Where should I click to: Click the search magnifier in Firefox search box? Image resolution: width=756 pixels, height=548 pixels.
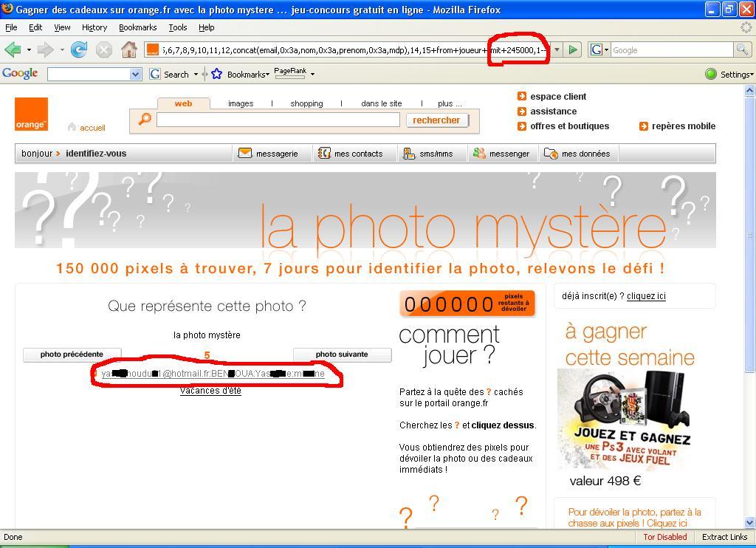(x=741, y=49)
